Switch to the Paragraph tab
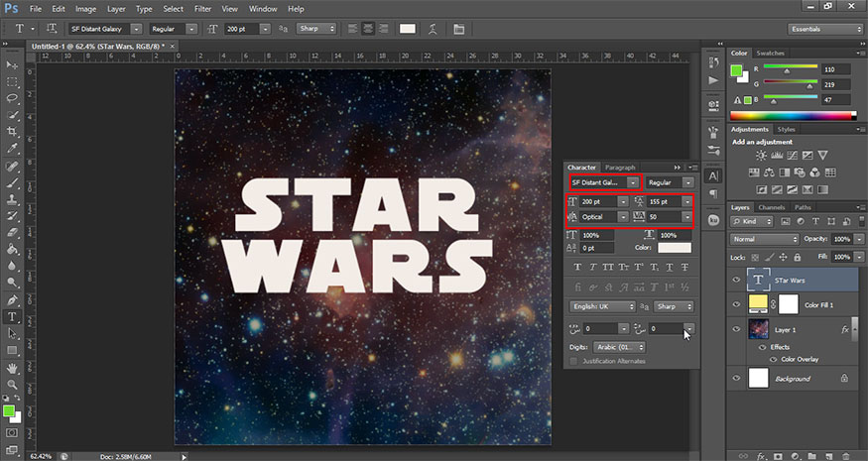 coord(620,168)
